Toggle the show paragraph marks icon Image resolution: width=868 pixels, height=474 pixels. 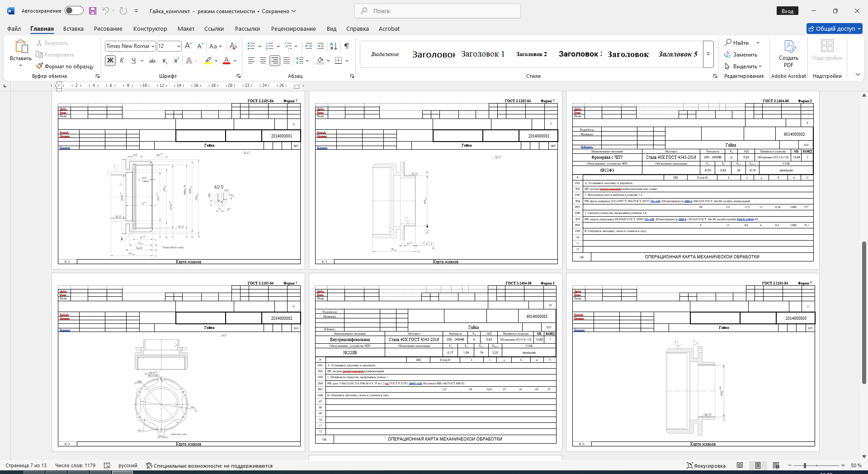[x=347, y=46]
